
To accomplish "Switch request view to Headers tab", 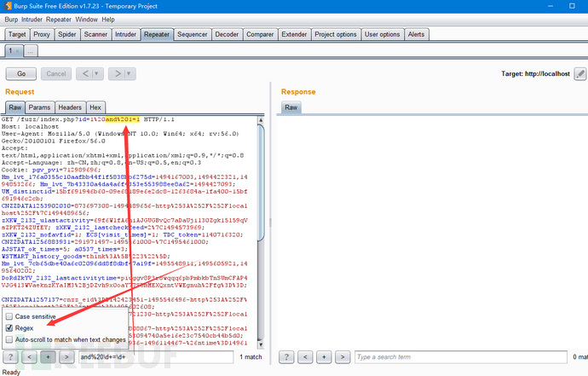I will [70, 107].
